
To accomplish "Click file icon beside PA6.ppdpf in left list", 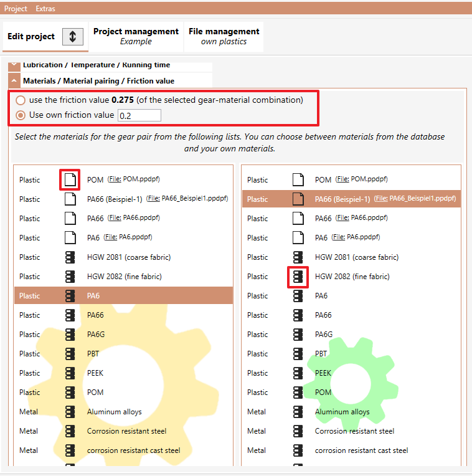I will pos(70,238).
